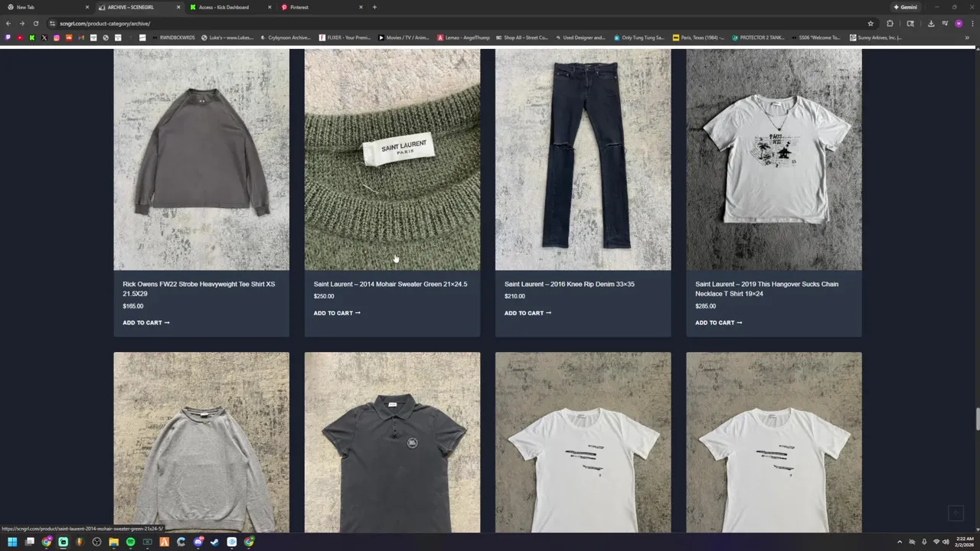Viewport: 980px width, 551px height.
Task: Click the Saint Laurent 2014 Mohair Sweater title
Action: click(390, 284)
